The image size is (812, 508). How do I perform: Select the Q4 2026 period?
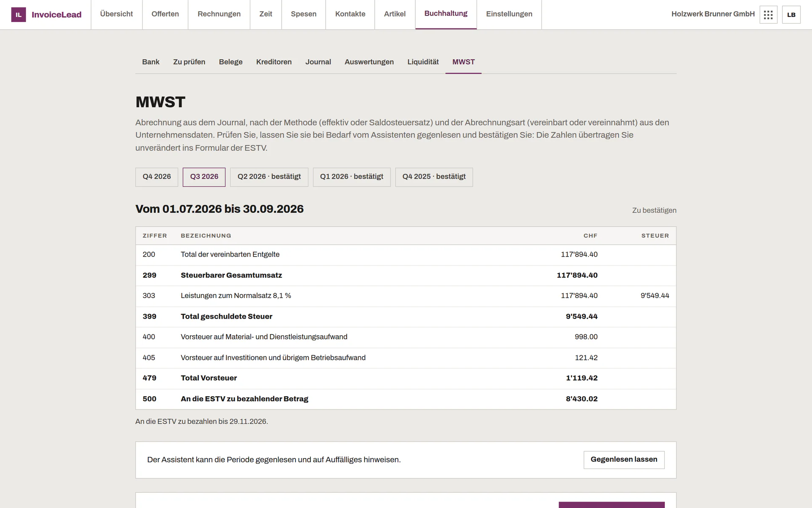point(156,177)
